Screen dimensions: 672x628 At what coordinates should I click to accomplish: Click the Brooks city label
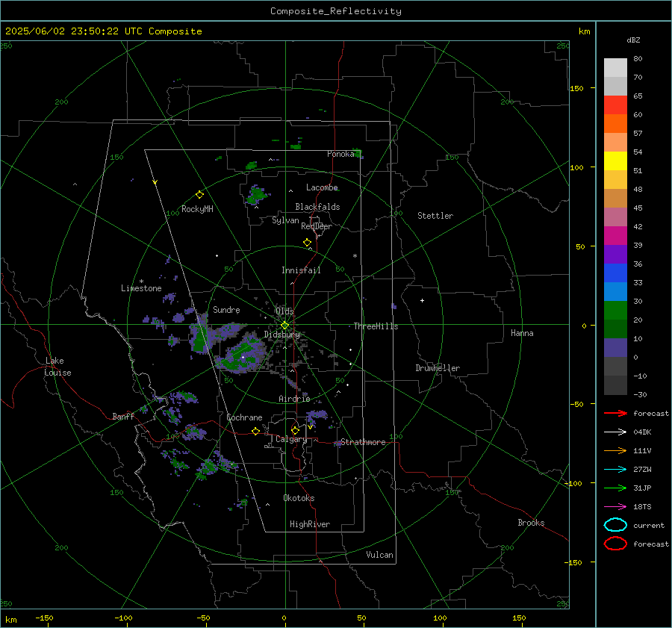pyautogui.click(x=531, y=523)
